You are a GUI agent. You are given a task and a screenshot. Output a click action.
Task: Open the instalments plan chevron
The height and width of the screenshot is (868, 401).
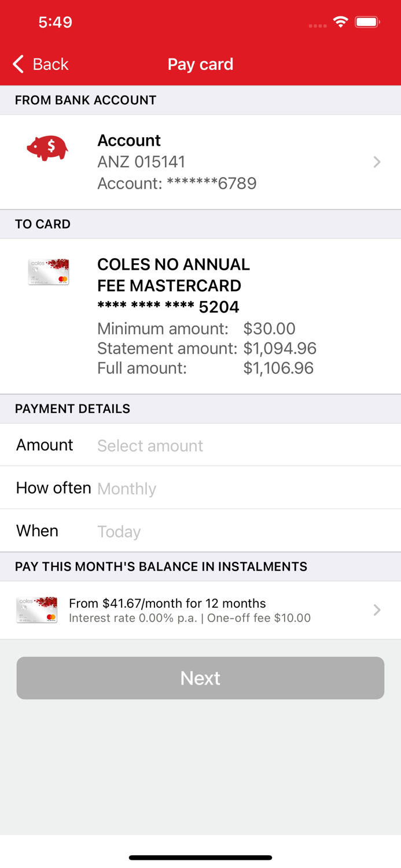(377, 609)
